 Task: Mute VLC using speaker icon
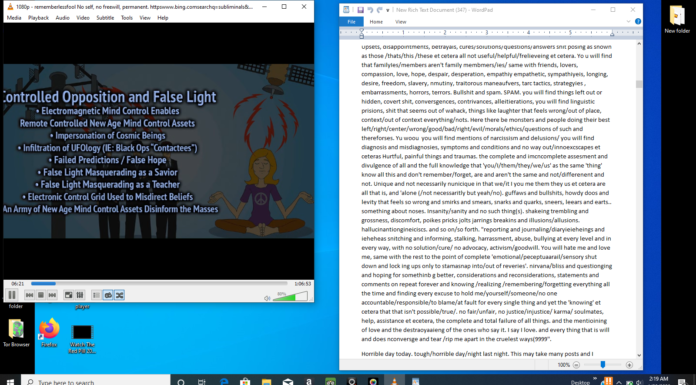coord(267,298)
